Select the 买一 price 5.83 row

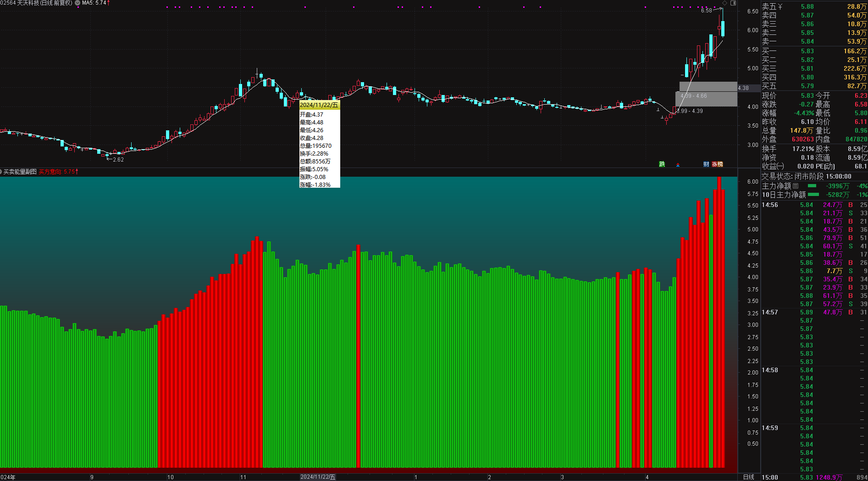[x=814, y=51]
